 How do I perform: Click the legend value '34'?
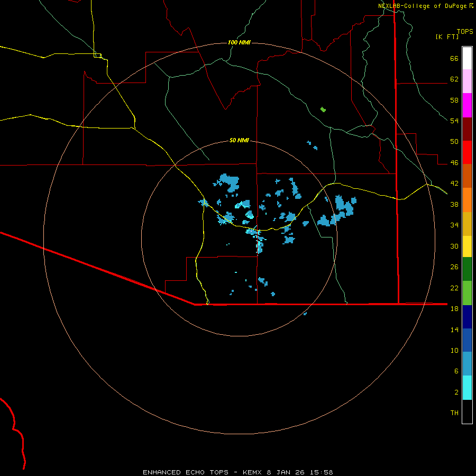454,225
